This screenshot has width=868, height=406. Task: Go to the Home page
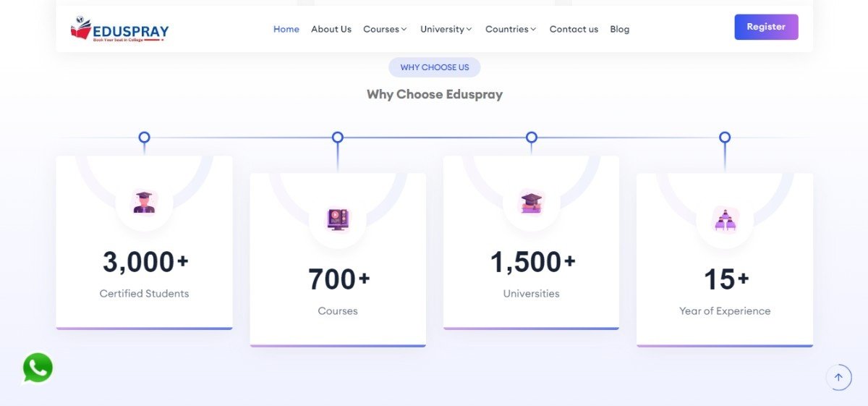pyautogui.click(x=286, y=29)
